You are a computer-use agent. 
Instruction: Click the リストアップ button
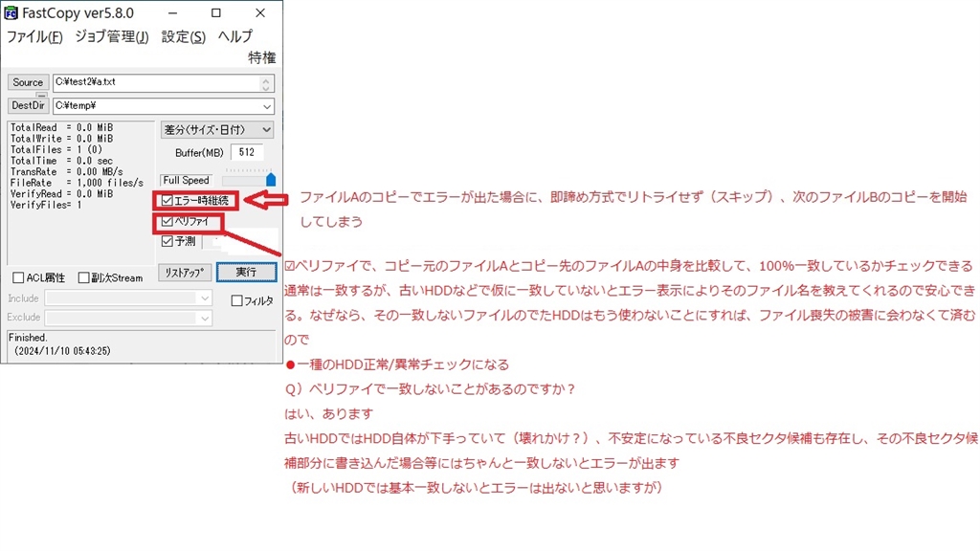[x=185, y=273]
